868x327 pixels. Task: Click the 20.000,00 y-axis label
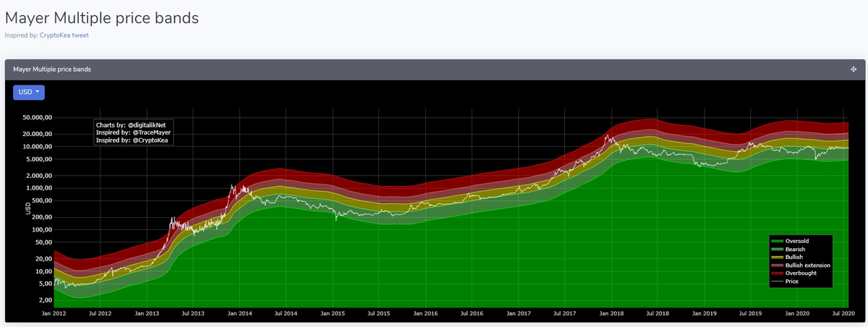(x=35, y=134)
